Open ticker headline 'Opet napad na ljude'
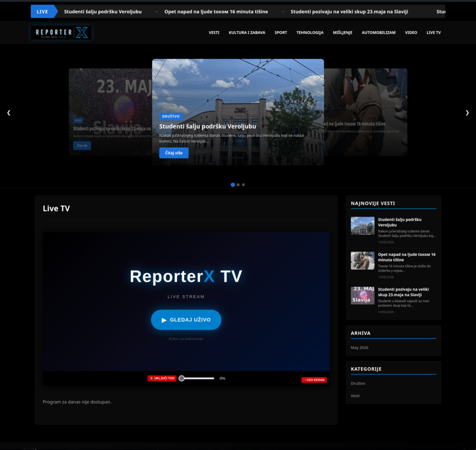 216,12
